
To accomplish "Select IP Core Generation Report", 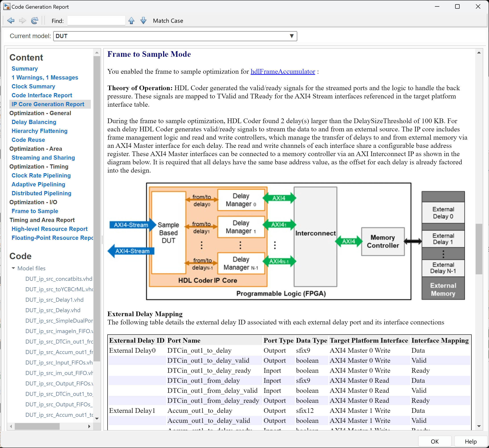I will [x=48, y=104].
